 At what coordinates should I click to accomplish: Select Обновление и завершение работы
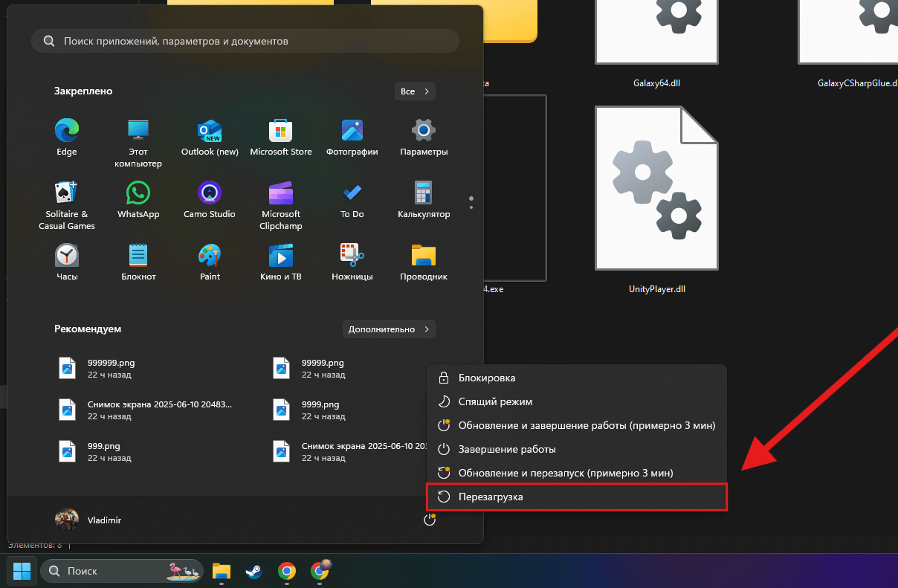coord(577,425)
